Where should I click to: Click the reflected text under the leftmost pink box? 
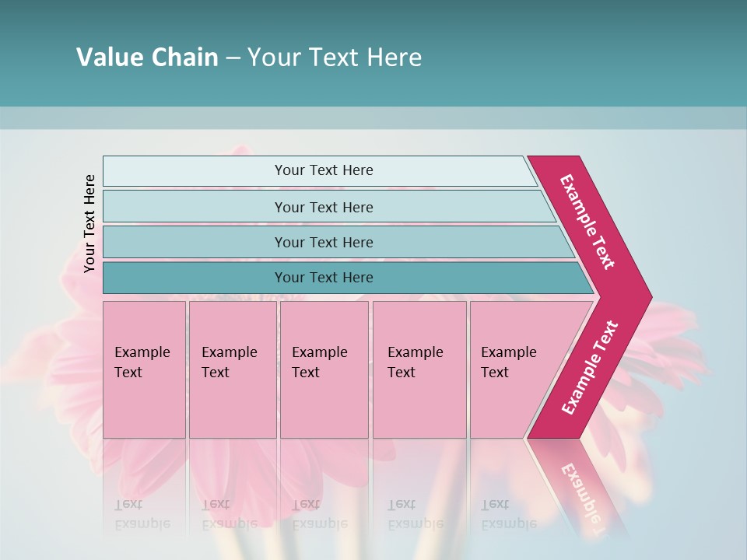142,514
